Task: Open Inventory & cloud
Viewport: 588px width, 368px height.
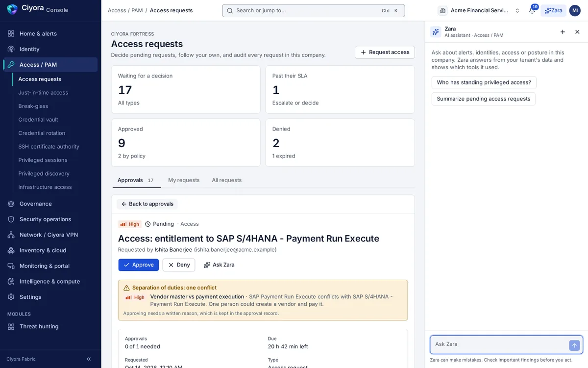Action: point(50,250)
